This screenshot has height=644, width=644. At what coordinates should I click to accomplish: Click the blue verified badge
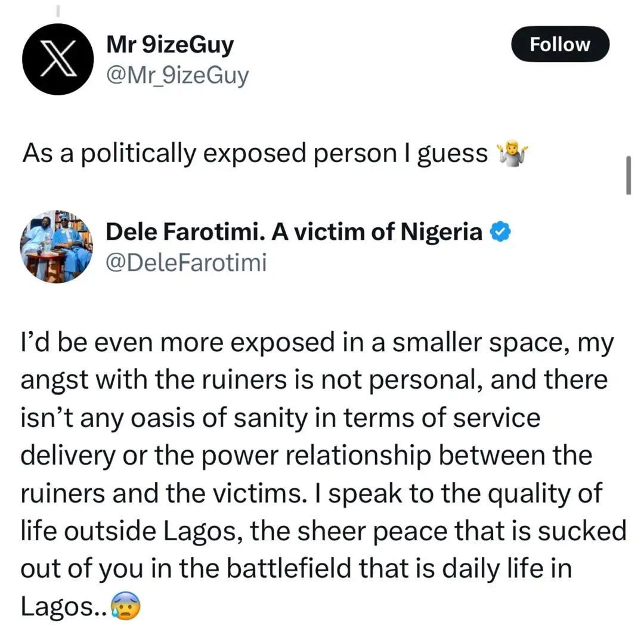pyautogui.click(x=499, y=231)
